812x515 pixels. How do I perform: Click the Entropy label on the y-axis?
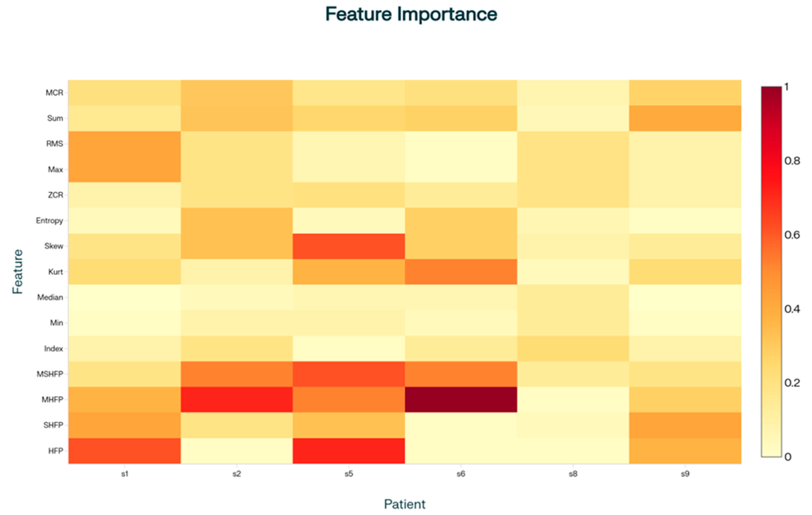coord(49,221)
